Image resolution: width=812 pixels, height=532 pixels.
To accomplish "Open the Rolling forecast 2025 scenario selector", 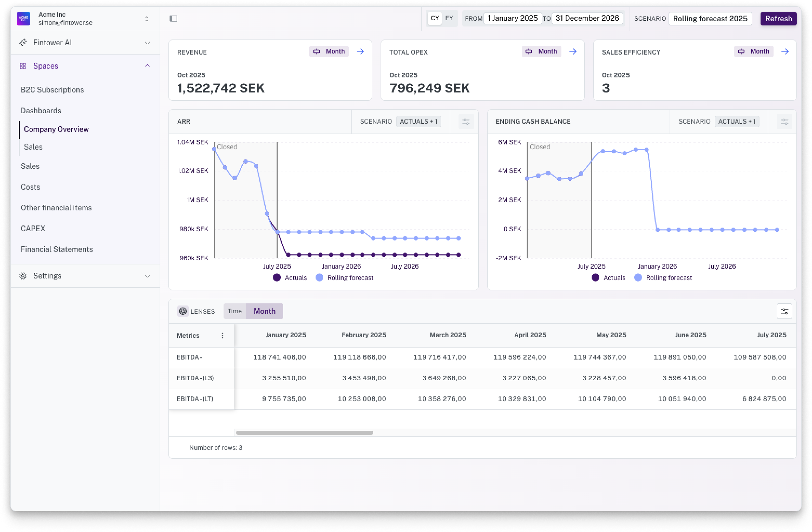I will coord(710,18).
